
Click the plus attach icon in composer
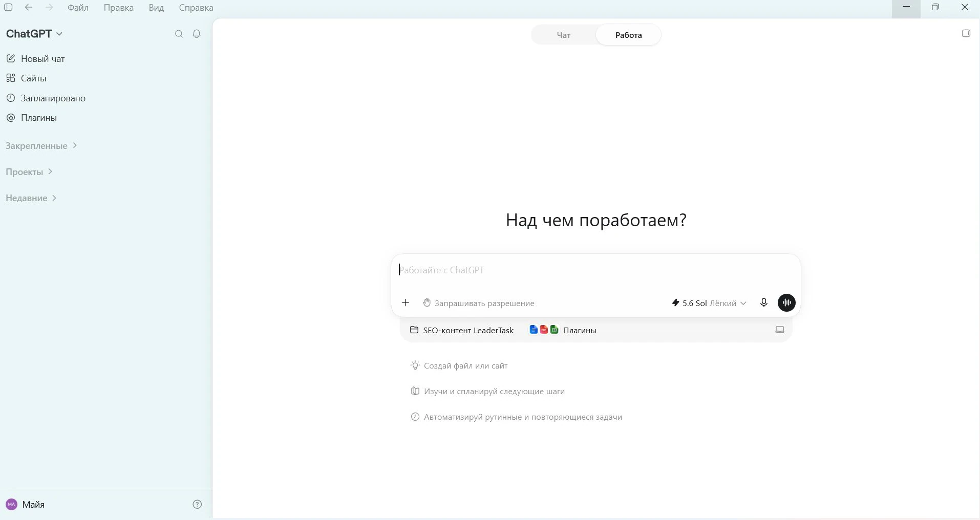click(406, 303)
